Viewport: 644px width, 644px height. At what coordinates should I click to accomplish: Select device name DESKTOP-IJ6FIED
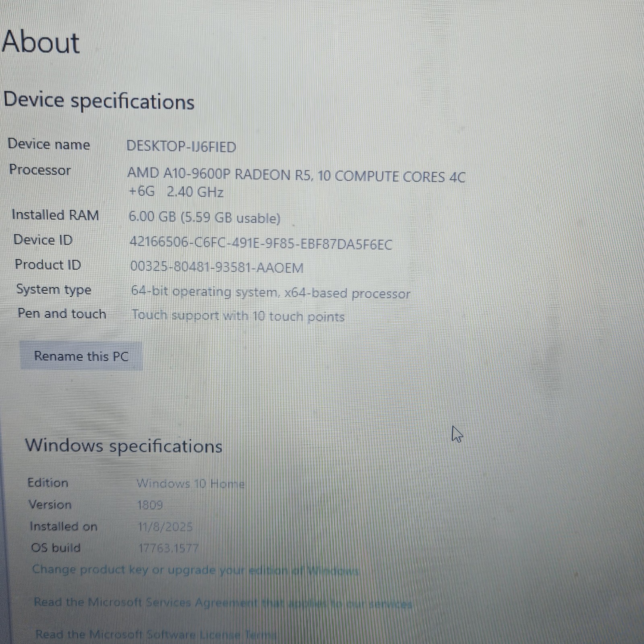coord(181,147)
